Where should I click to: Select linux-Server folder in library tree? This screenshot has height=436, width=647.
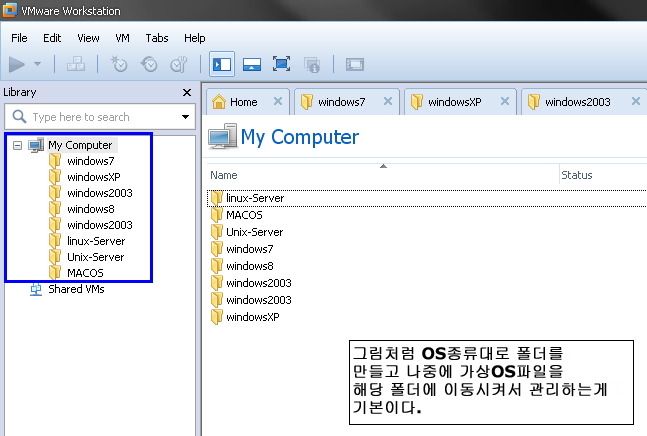coord(96,241)
